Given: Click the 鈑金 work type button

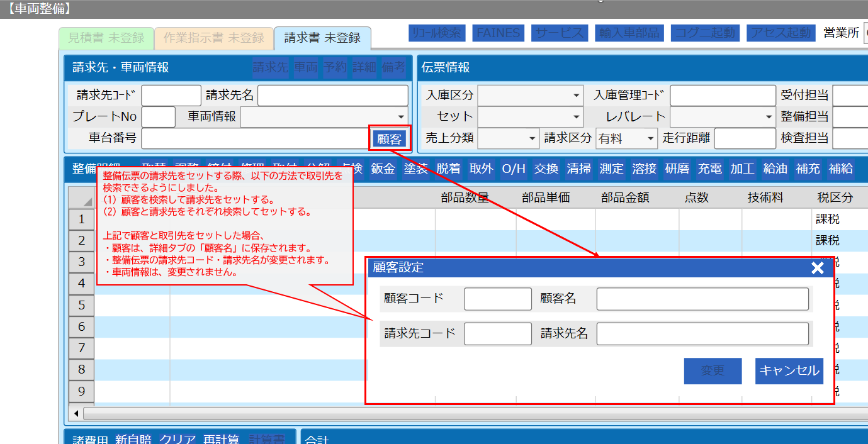Looking at the screenshot, I should click(x=383, y=169).
